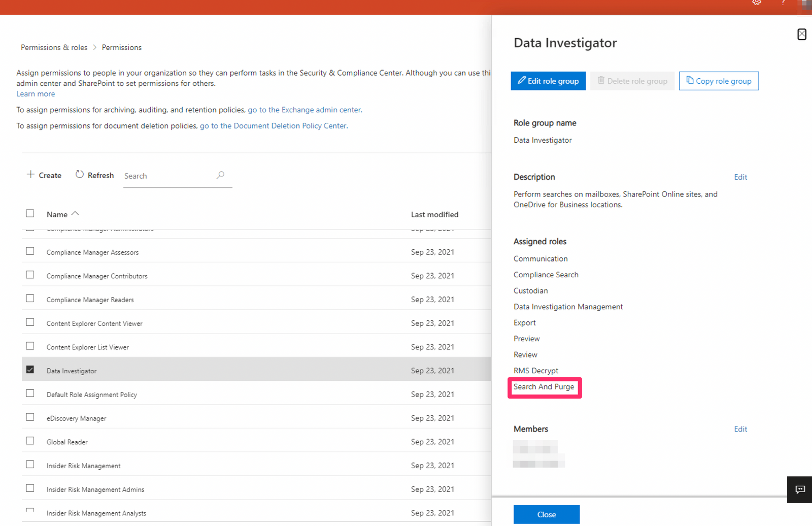Click inside the Search field

coord(162,176)
